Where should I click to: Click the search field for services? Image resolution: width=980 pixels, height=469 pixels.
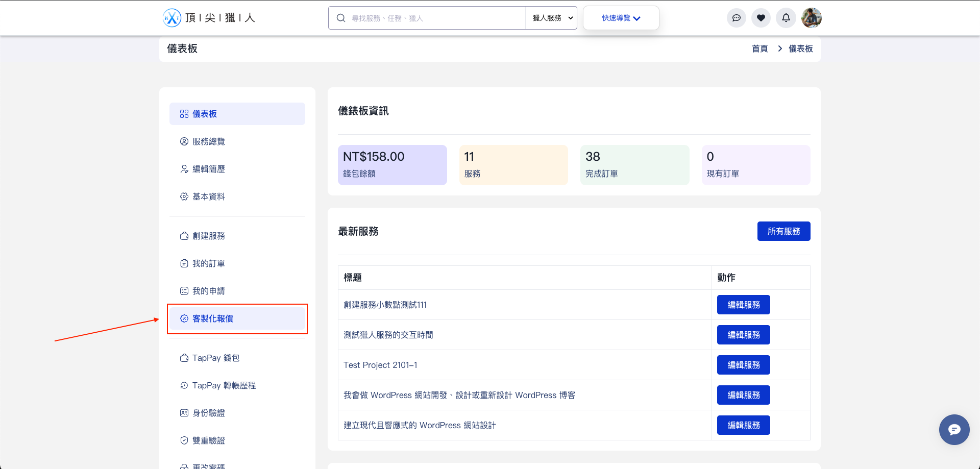434,18
